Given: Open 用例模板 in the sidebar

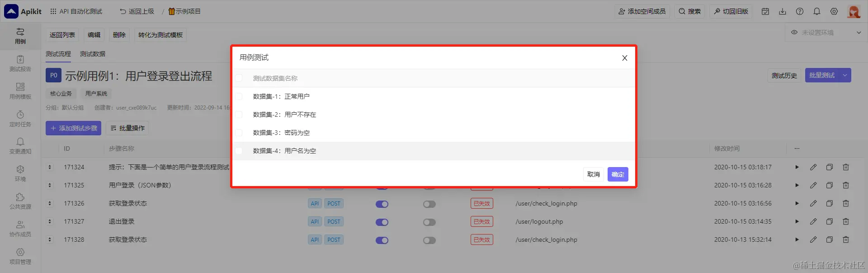Looking at the screenshot, I should tap(20, 91).
